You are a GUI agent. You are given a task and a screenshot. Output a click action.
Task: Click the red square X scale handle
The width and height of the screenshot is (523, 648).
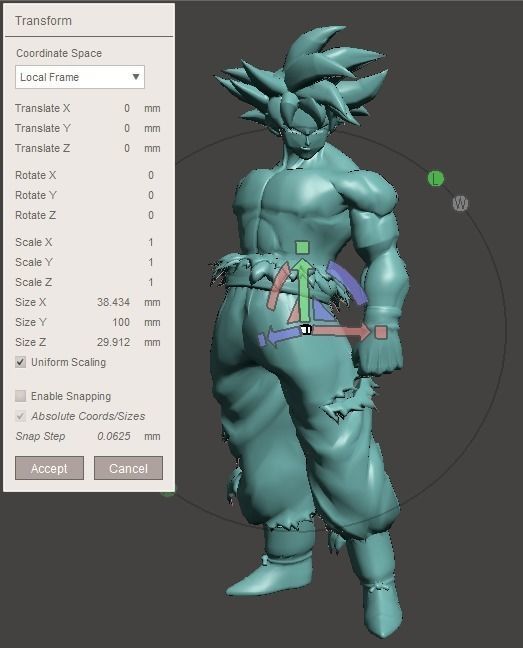pyautogui.click(x=381, y=332)
